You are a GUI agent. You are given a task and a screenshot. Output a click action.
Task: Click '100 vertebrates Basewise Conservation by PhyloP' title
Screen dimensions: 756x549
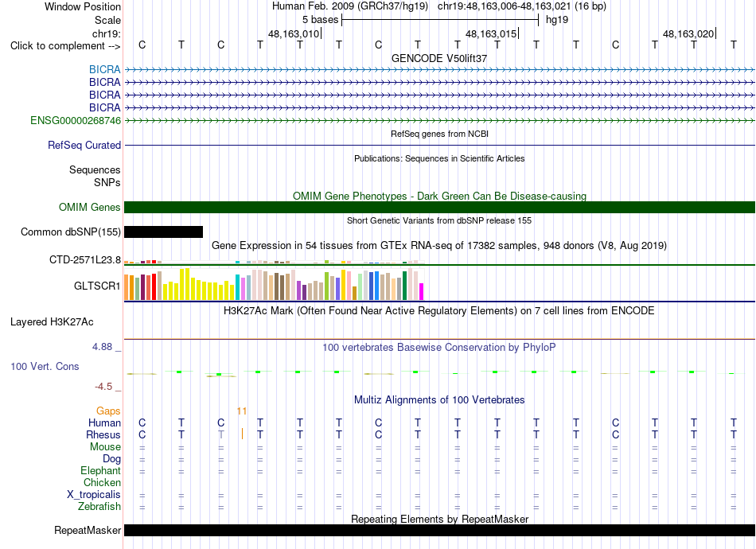[439, 348]
